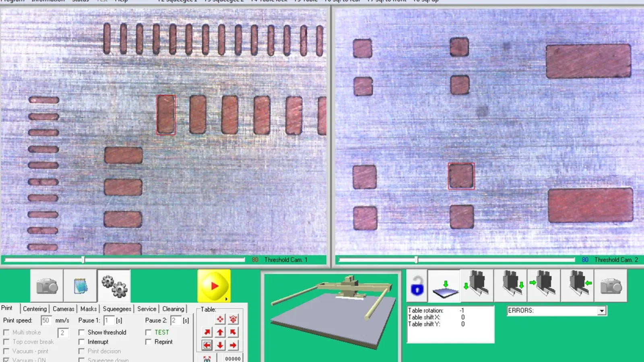644x362 pixels.
Task: Click the camera icon in the right toolbar
Action: [x=611, y=286]
